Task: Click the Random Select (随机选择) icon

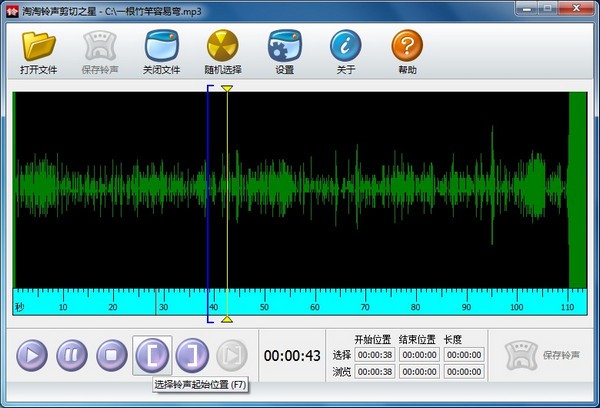Action: [x=222, y=46]
